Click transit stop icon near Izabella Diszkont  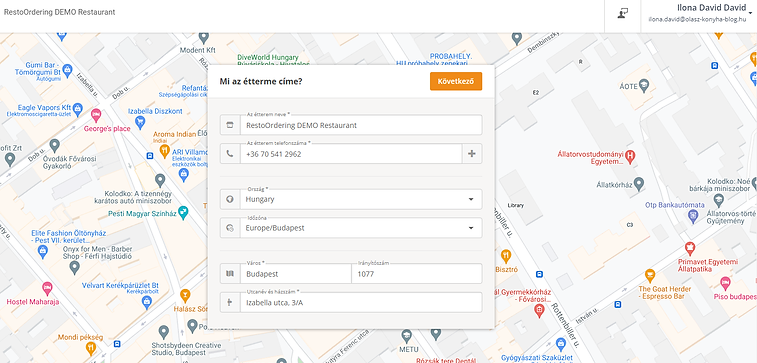(x=150, y=156)
